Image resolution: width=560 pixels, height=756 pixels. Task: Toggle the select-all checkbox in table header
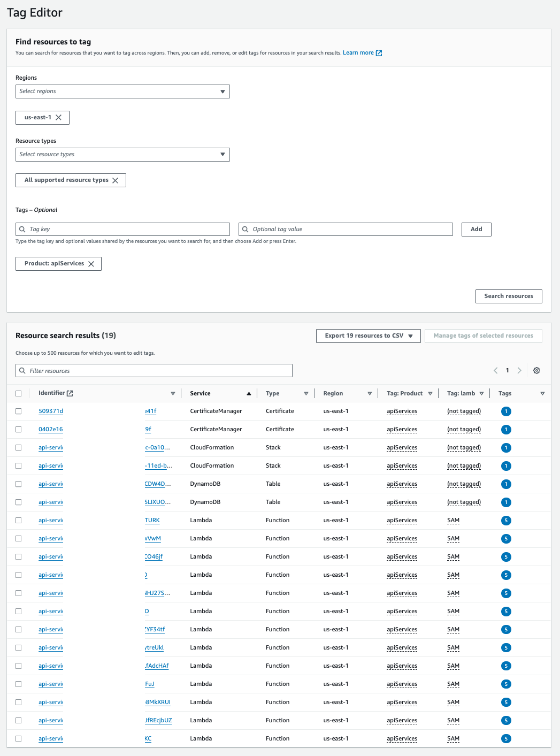19,392
